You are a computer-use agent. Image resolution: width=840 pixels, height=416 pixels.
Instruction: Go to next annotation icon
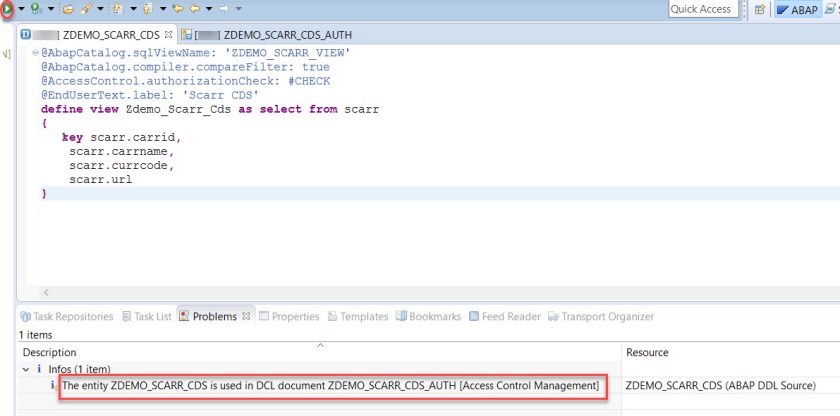[x=118, y=9]
